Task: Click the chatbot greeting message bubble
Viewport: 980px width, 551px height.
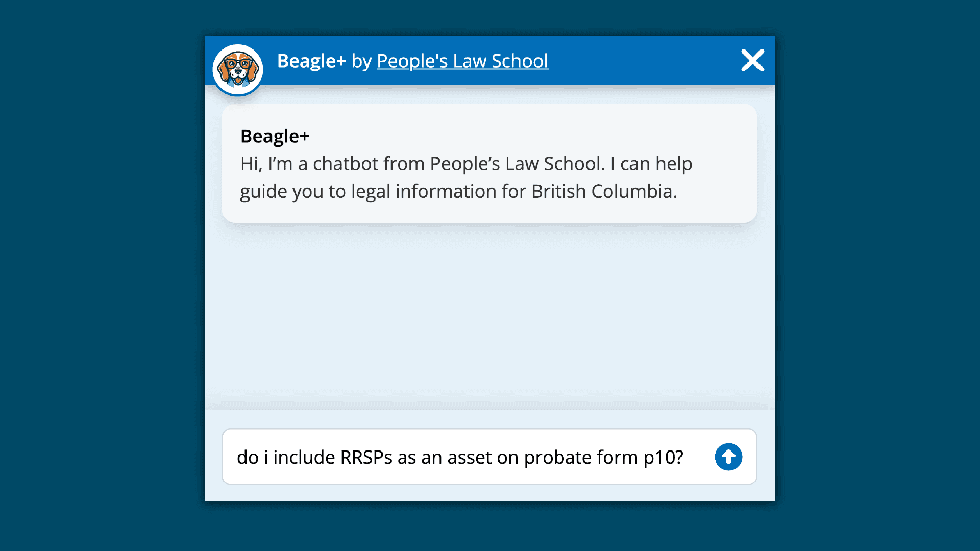Action: 489,163
